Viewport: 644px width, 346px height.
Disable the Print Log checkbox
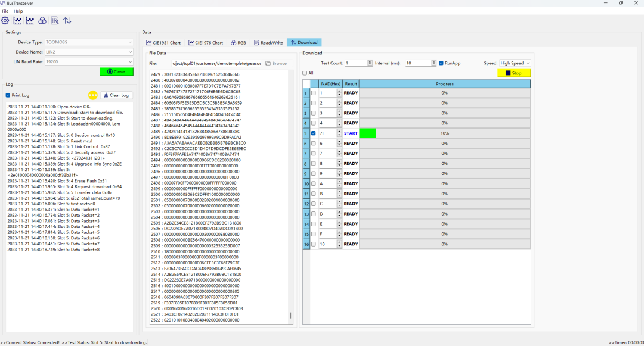pyautogui.click(x=8, y=95)
